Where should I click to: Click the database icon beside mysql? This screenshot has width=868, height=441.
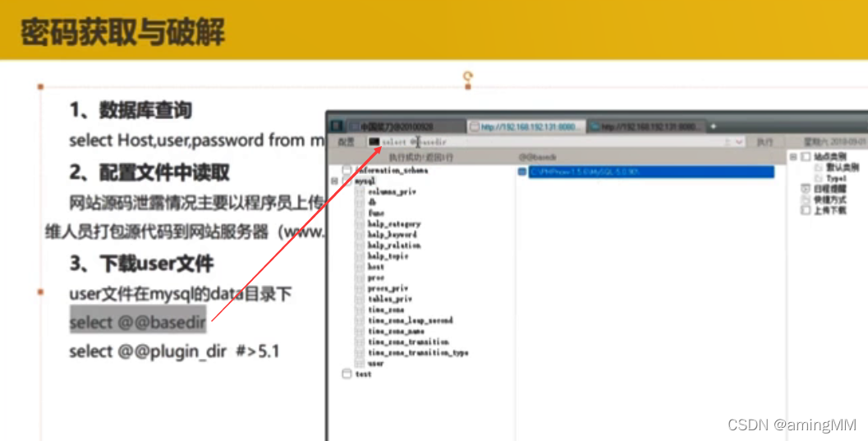347,181
